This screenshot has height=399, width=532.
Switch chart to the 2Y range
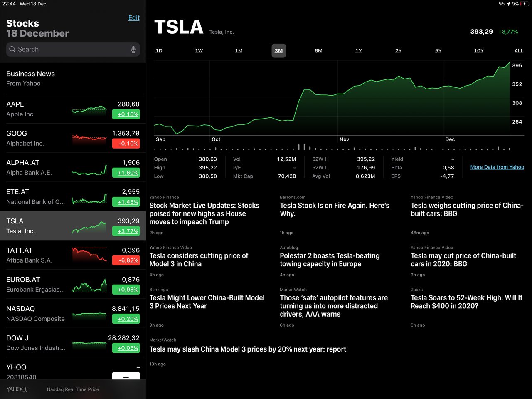click(398, 51)
